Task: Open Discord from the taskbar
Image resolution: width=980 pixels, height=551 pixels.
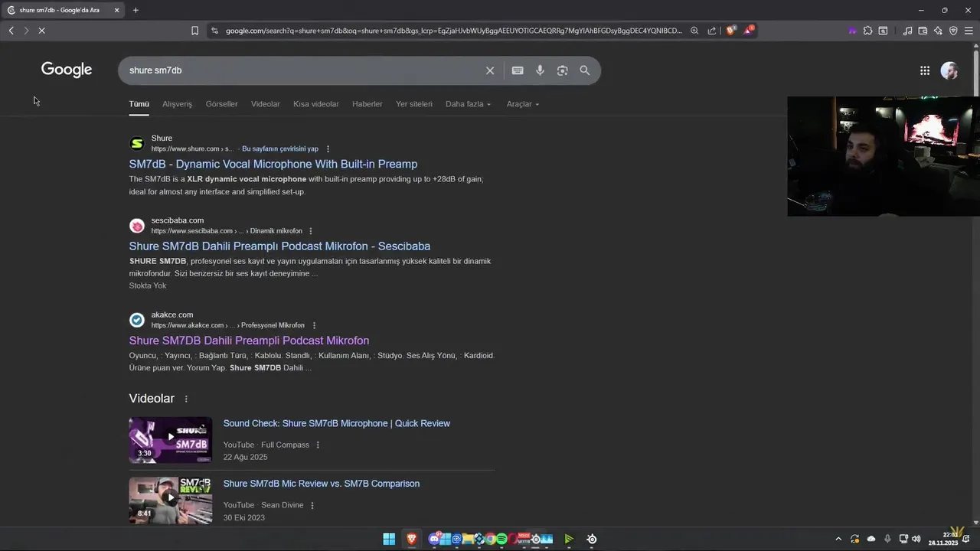Action: click(435, 539)
